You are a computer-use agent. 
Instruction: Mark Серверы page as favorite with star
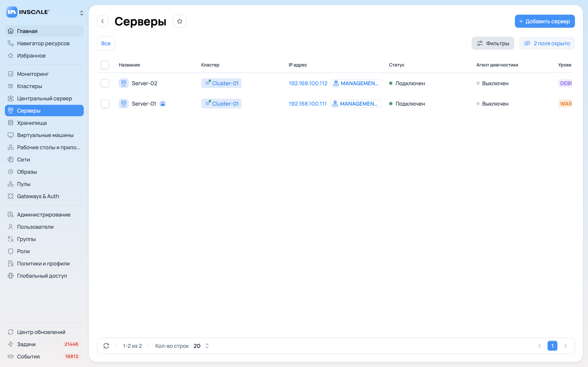[180, 21]
